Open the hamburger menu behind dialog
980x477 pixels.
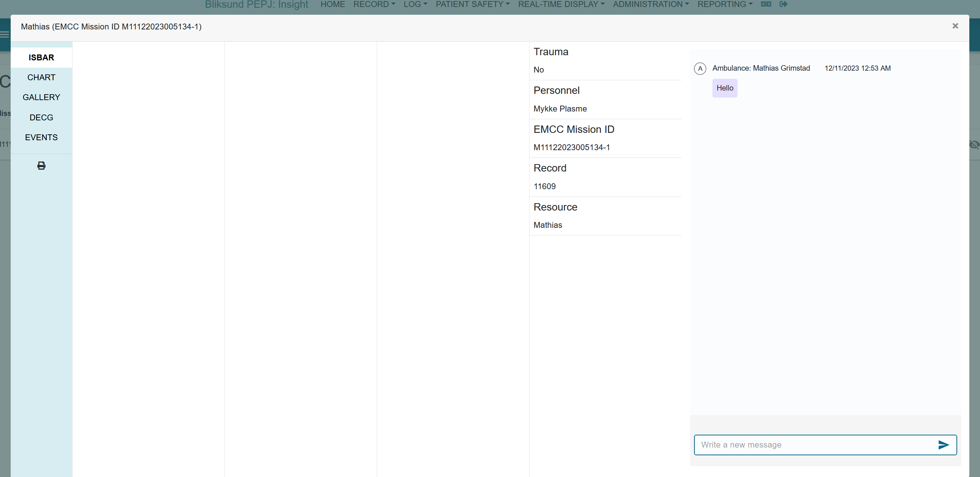4,35
